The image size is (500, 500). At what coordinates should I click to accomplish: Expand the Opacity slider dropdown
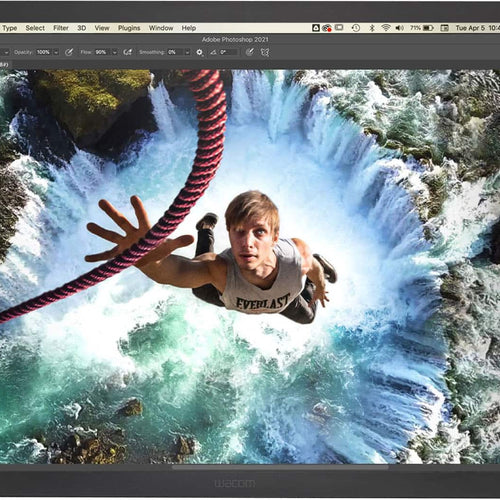(x=56, y=52)
